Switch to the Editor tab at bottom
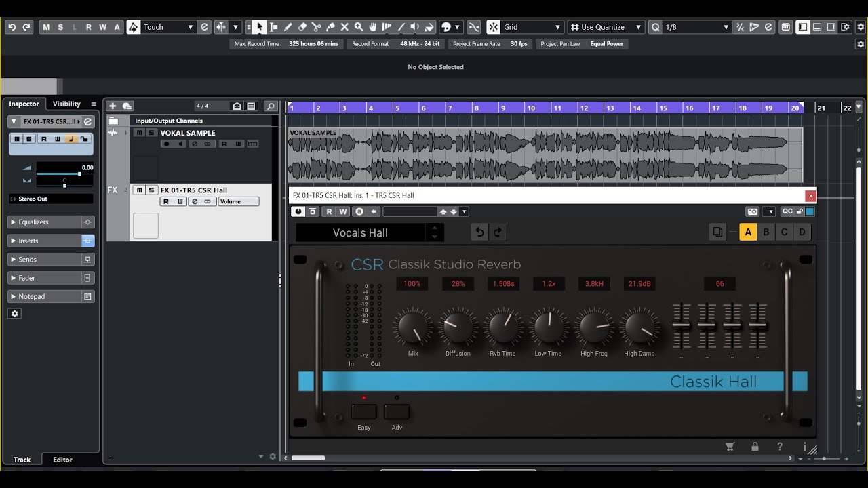The width and height of the screenshot is (868, 488). click(62, 460)
